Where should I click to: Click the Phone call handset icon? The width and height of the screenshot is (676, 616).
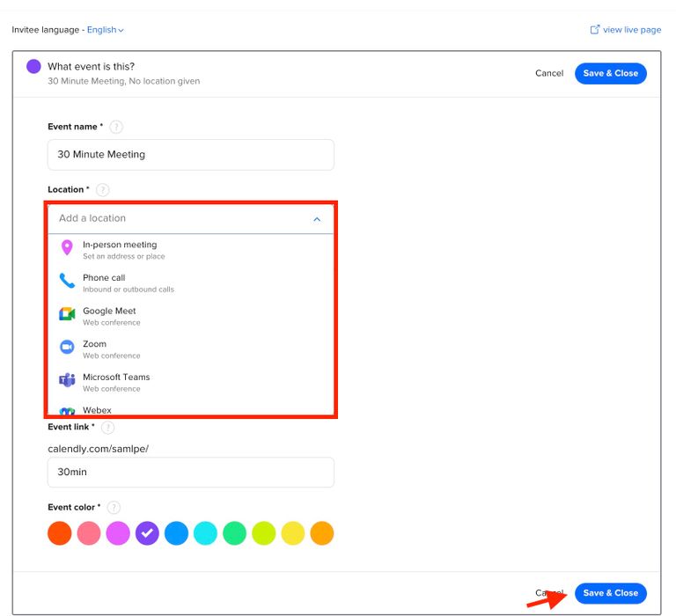tap(67, 281)
